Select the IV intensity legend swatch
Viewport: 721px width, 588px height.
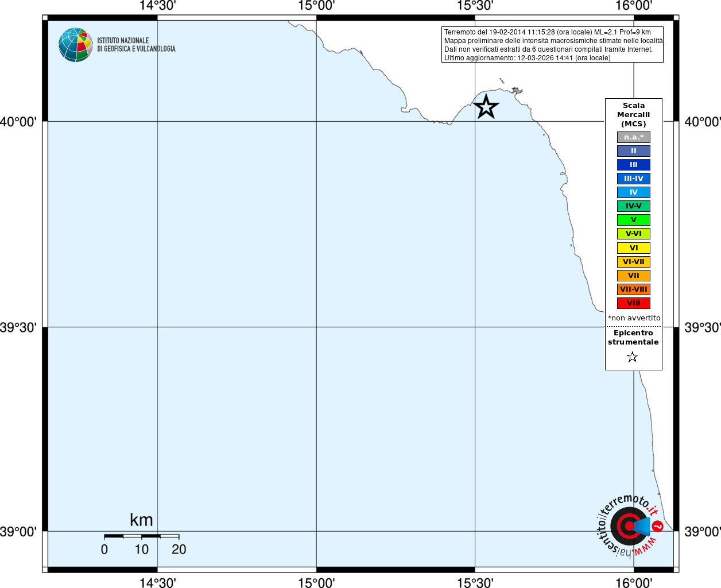tap(634, 192)
